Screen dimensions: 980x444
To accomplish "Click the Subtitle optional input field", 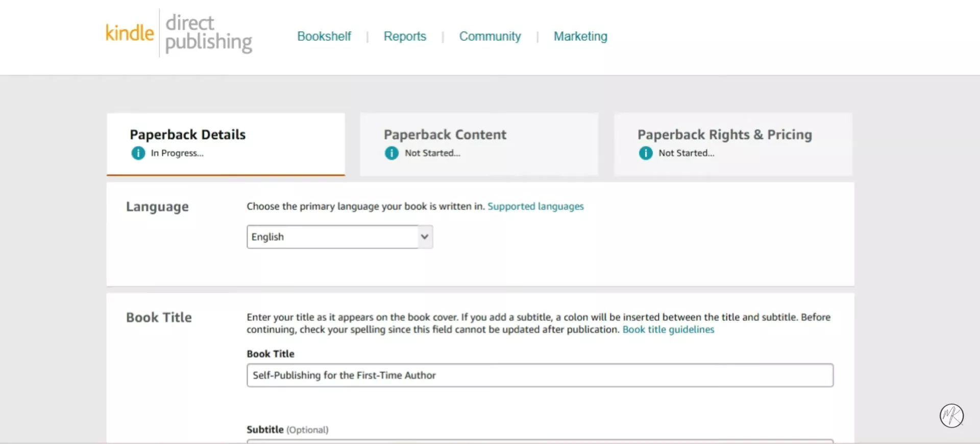I will (x=540, y=441).
